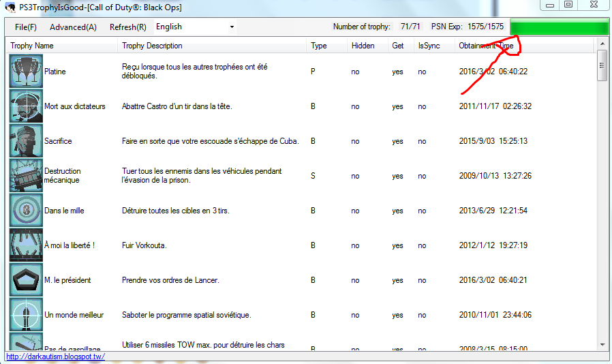
Task: Click the 1575/1575 PSN Exp value
Action: 485,27
